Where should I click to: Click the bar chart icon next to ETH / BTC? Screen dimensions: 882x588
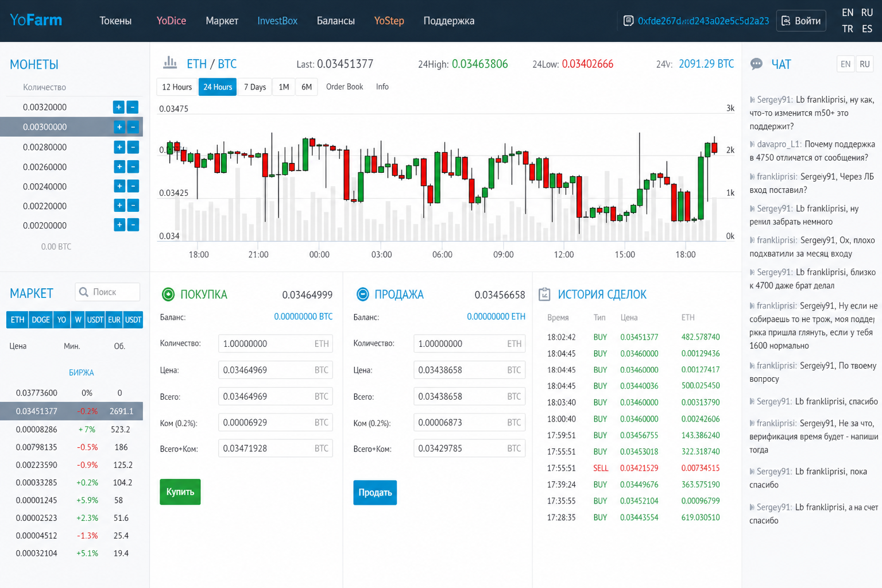click(170, 63)
